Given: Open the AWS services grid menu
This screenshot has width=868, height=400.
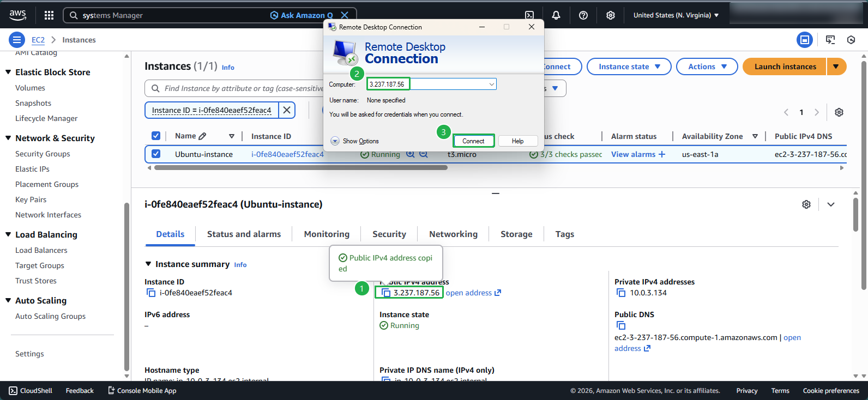Looking at the screenshot, I should tap(49, 15).
